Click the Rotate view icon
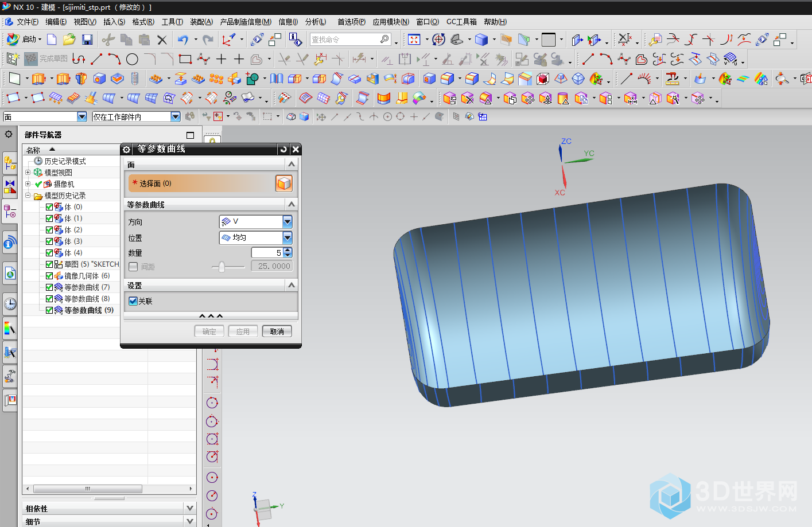Viewport: 812px width, 527px height. click(x=438, y=39)
